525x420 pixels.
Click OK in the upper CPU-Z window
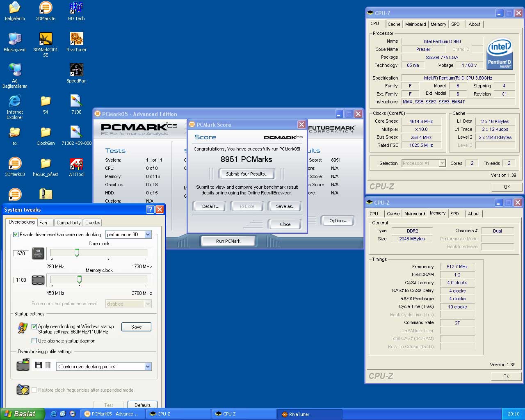[x=507, y=187]
